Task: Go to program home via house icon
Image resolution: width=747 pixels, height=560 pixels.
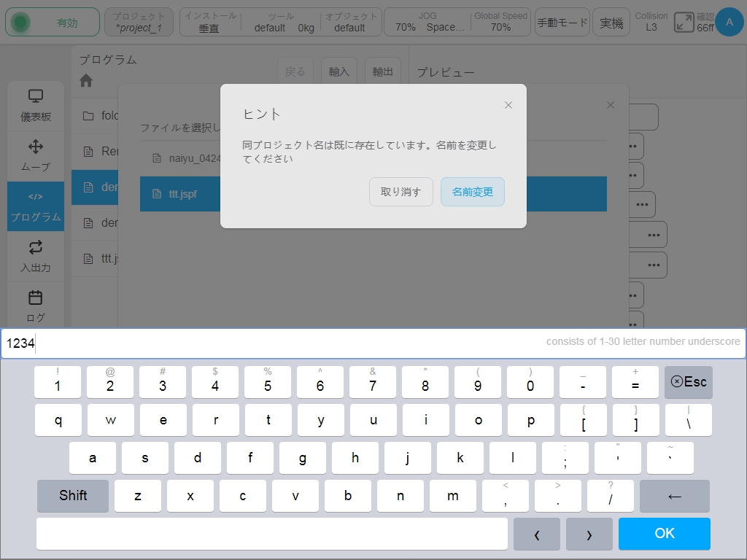Action: 86,80
